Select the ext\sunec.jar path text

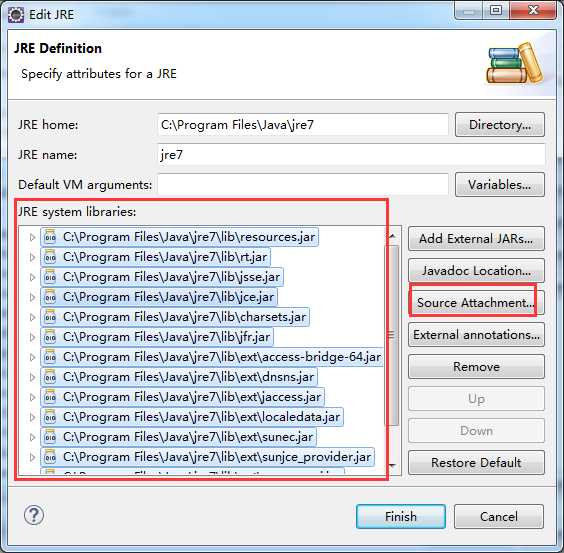click(188, 437)
